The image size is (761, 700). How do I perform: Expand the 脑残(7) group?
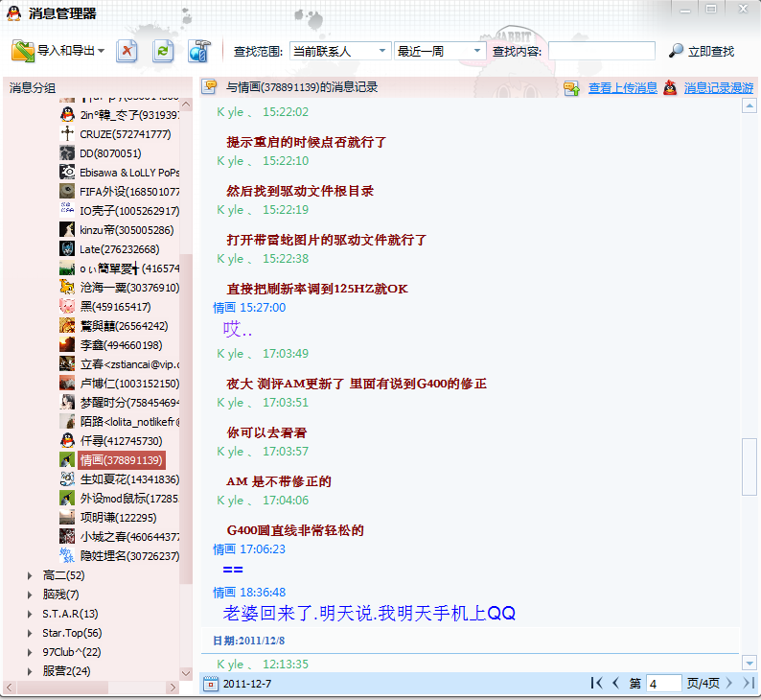[x=30, y=595]
